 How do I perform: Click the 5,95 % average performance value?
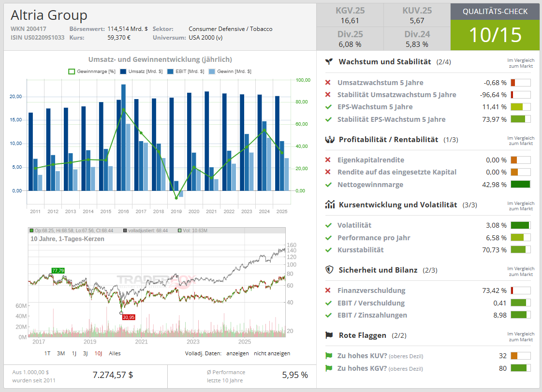coord(295,375)
